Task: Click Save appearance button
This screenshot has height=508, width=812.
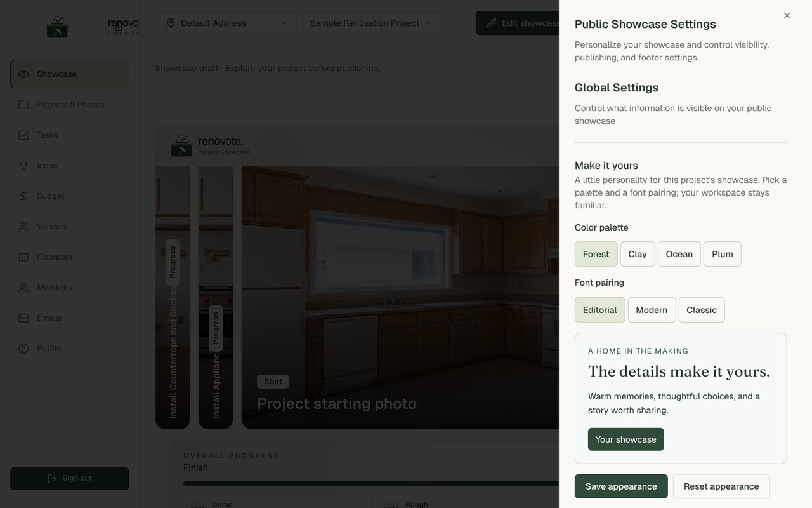Action: point(621,486)
